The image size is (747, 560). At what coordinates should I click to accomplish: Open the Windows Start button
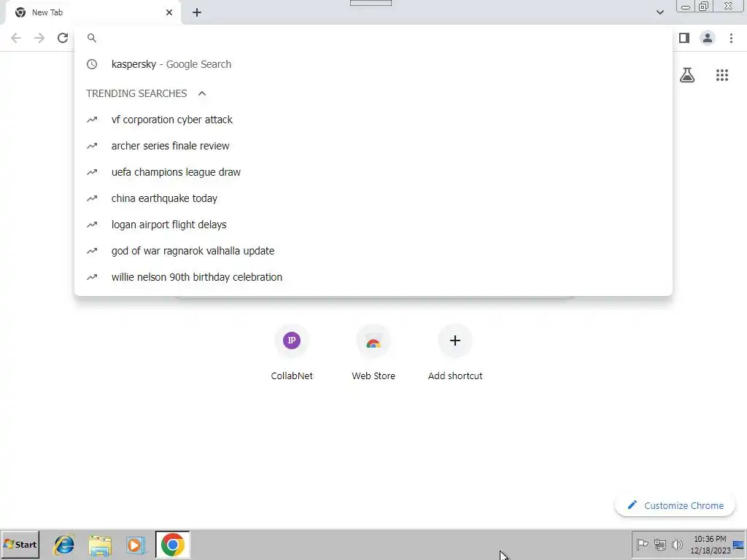click(20, 544)
